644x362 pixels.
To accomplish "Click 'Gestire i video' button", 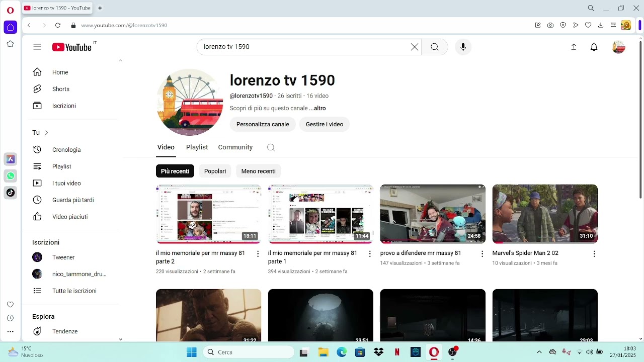I will tap(325, 124).
